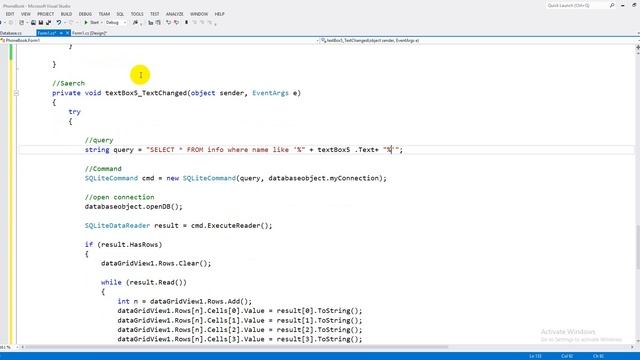The width and height of the screenshot is (640, 360).
Task: Click the Bookmark toolbar icon
Action: point(187,22)
